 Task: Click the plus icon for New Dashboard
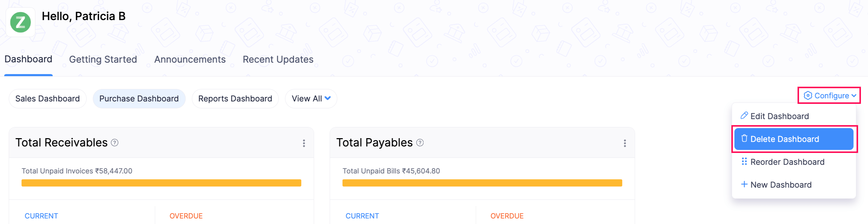pyautogui.click(x=744, y=184)
